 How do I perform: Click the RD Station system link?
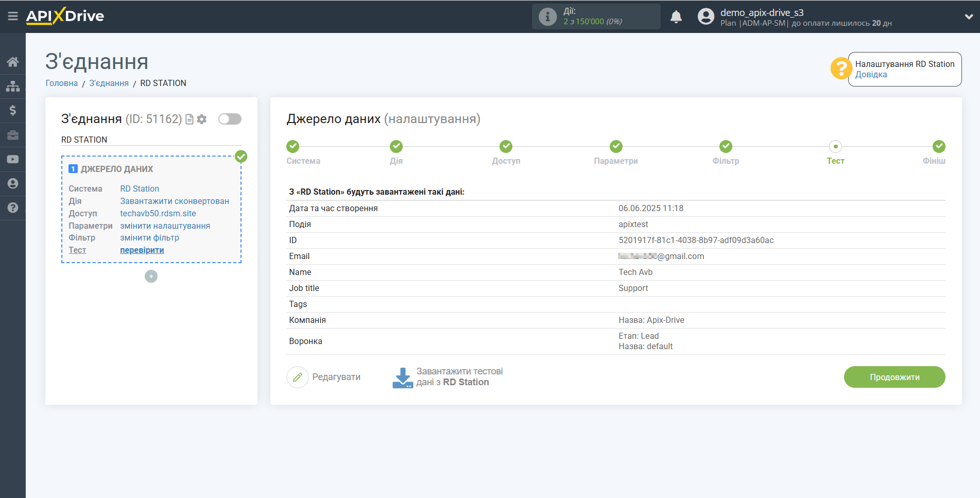coord(140,189)
